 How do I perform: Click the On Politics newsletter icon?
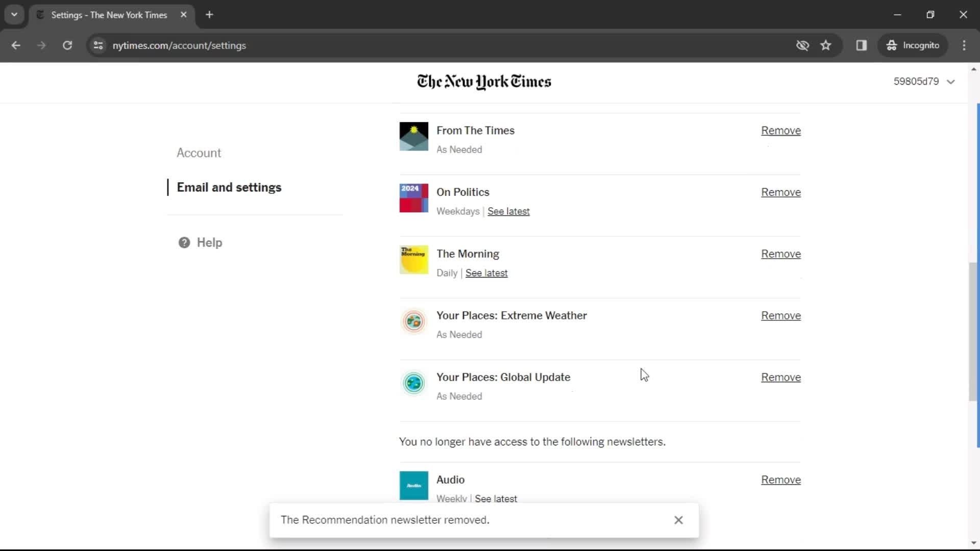coord(413,197)
